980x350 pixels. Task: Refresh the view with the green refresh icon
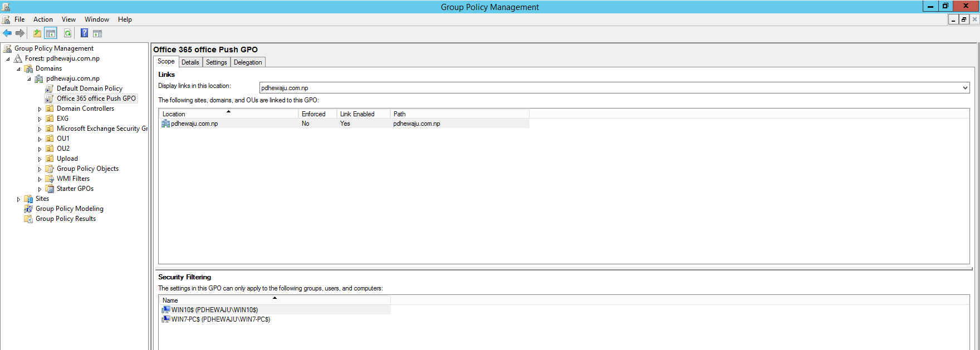tap(67, 33)
